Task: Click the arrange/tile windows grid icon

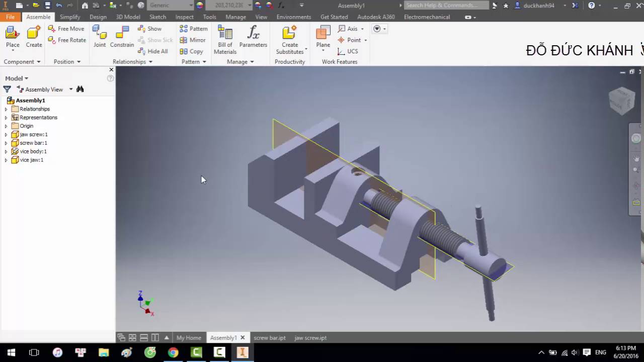Action: [132, 338]
